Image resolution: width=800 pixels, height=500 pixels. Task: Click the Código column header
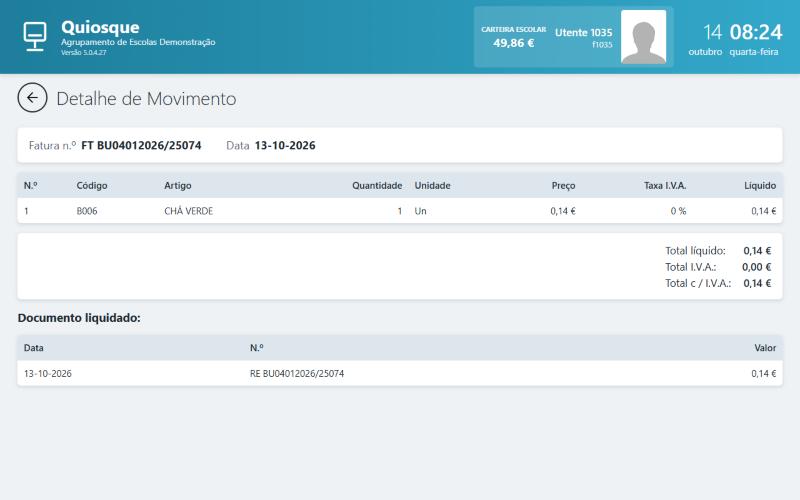[x=92, y=186]
